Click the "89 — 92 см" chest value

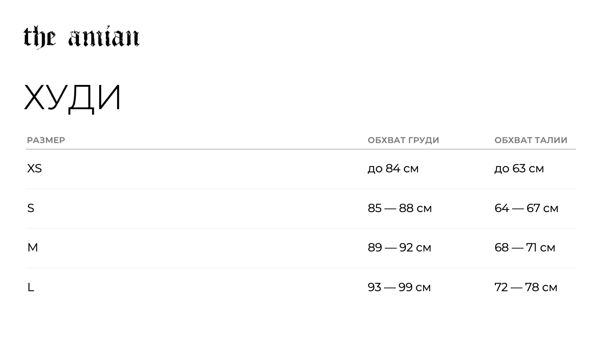click(399, 247)
